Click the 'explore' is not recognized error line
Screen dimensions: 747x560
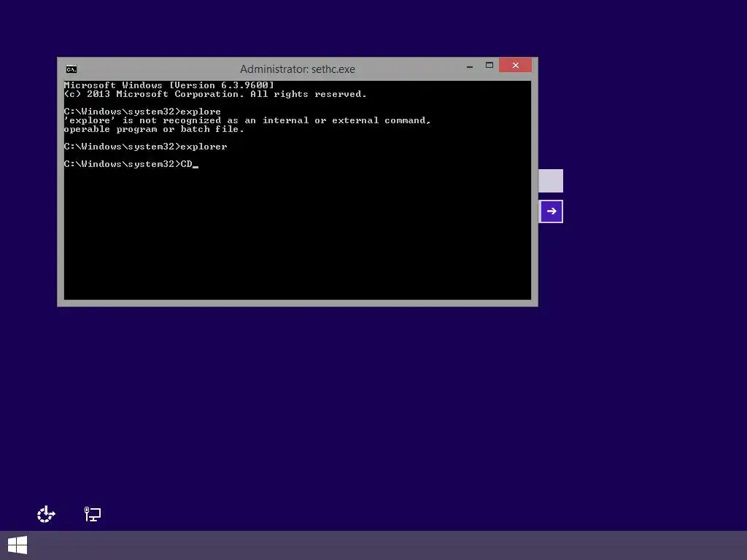[x=247, y=120]
